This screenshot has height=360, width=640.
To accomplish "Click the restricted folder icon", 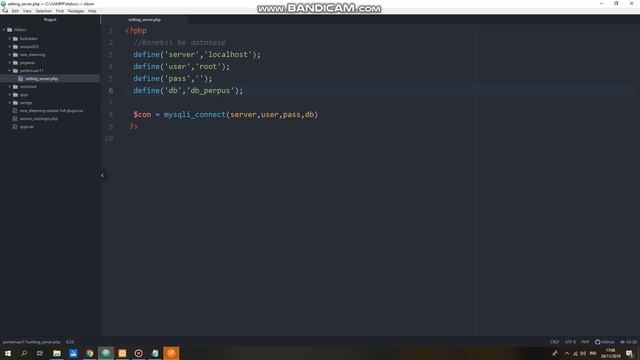I will click(16, 87).
